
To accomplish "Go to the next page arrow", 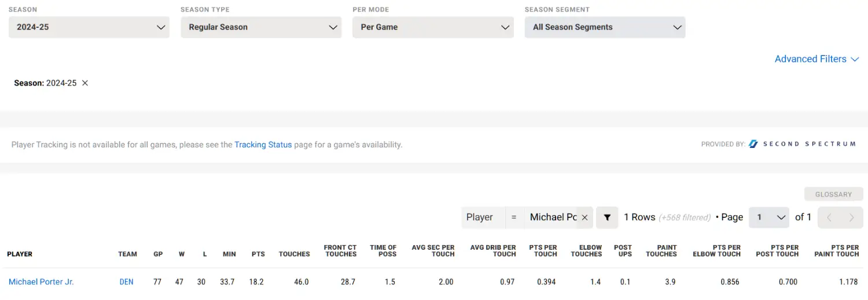I will pos(851,217).
